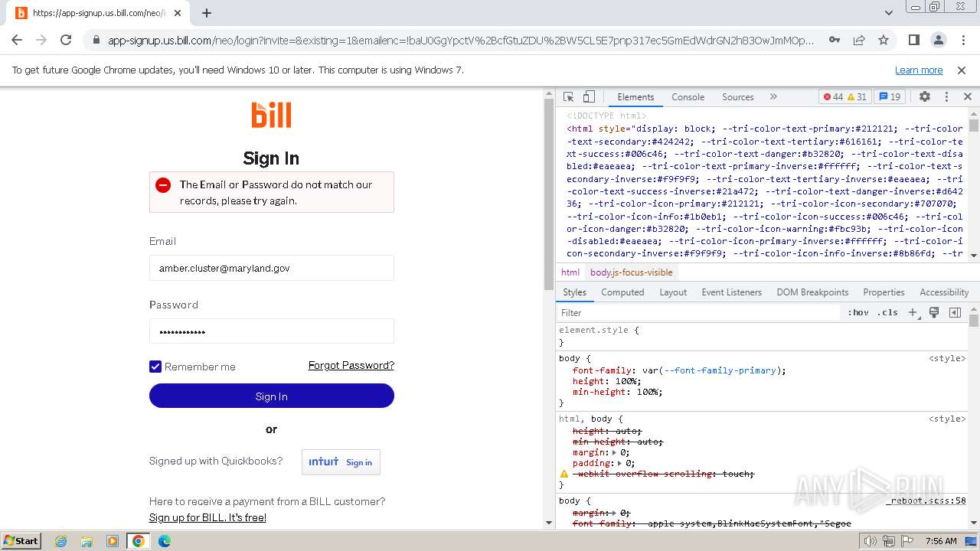
Task: Bookmark this page star
Action: click(x=884, y=40)
